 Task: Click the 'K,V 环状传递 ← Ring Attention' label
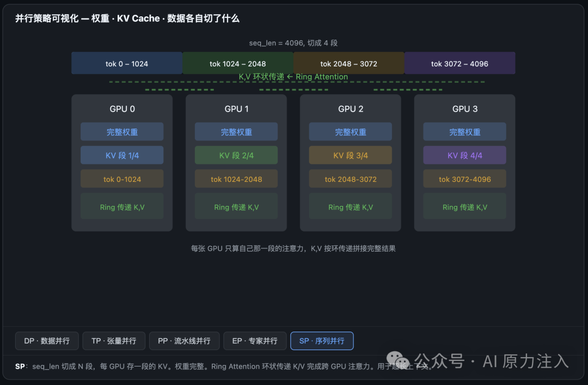293,77
